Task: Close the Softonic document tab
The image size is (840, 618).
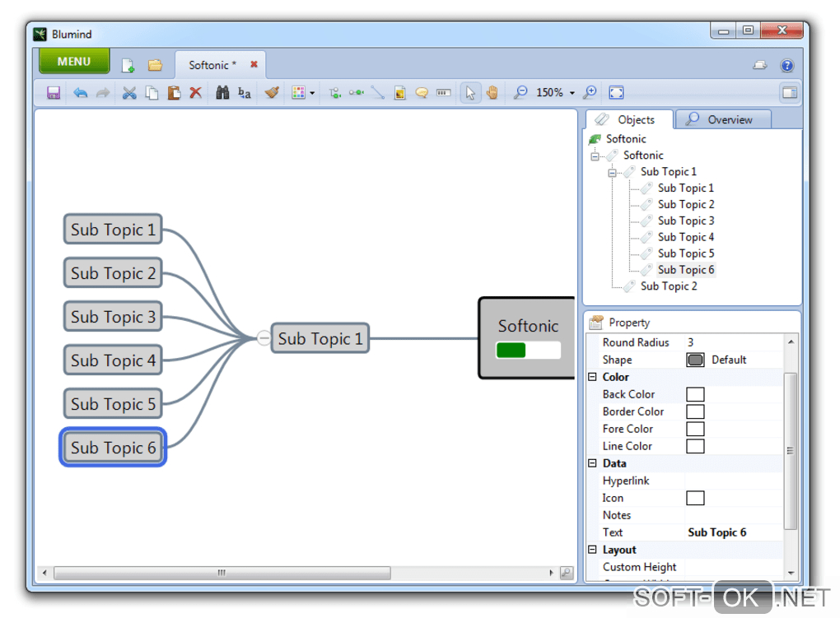Action: 254,64
